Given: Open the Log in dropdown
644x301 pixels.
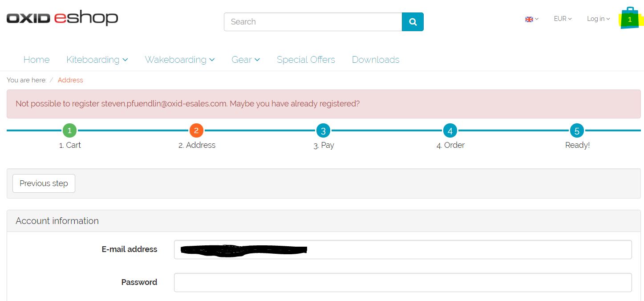Looking at the screenshot, I should [x=598, y=19].
